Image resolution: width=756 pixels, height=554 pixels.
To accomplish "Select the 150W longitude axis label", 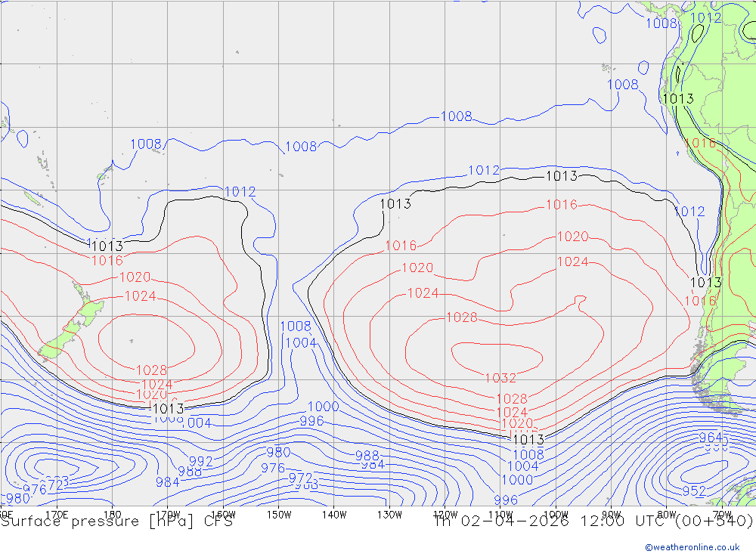I will tap(279, 515).
